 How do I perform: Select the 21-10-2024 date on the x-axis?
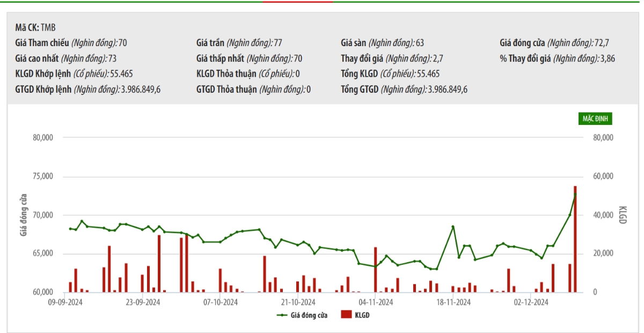coord(298,302)
